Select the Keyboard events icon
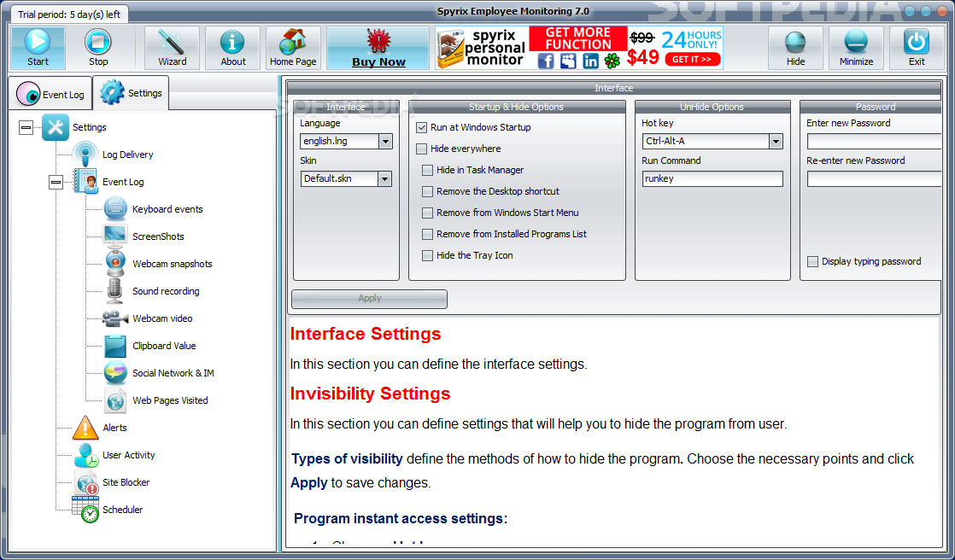 [x=115, y=209]
